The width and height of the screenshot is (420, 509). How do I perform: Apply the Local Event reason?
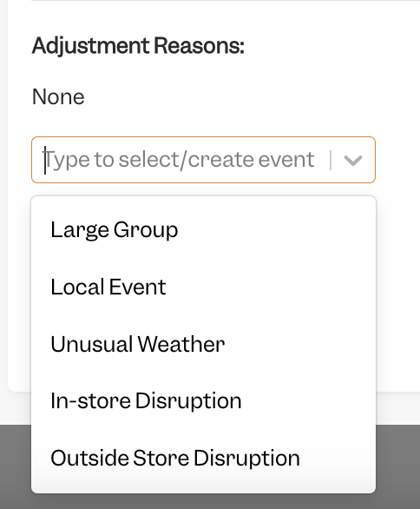pyautogui.click(x=203, y=287)
